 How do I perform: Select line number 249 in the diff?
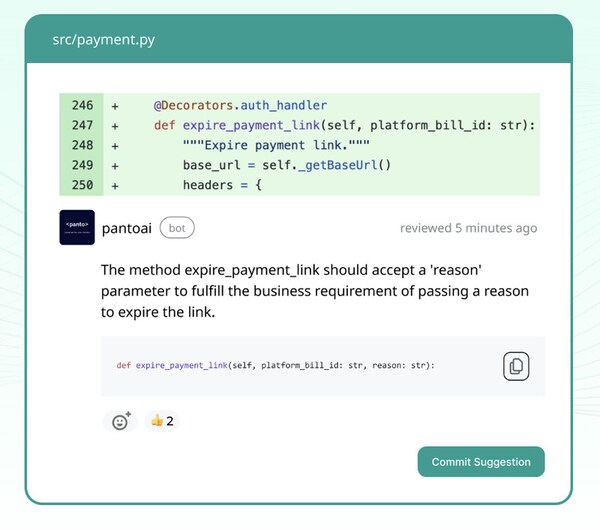pos(82,165)
